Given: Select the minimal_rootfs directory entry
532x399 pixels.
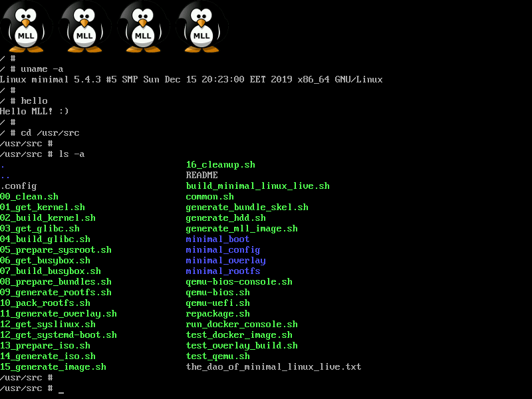Looking at the screenshot, I should tap(223, 271).
